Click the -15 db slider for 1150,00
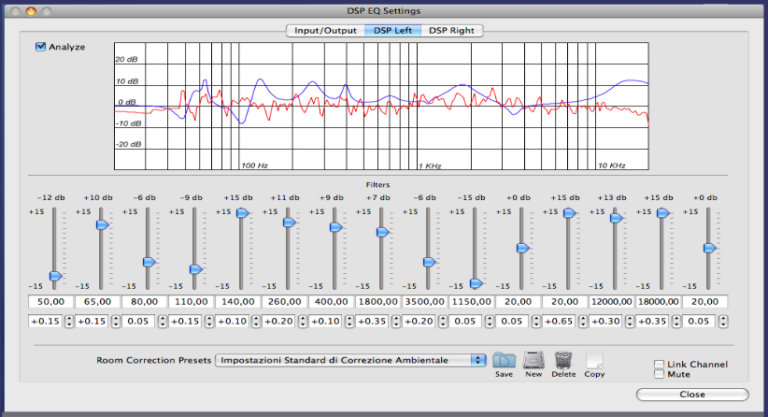The image size is (768, 417). [x=476, y=283]
